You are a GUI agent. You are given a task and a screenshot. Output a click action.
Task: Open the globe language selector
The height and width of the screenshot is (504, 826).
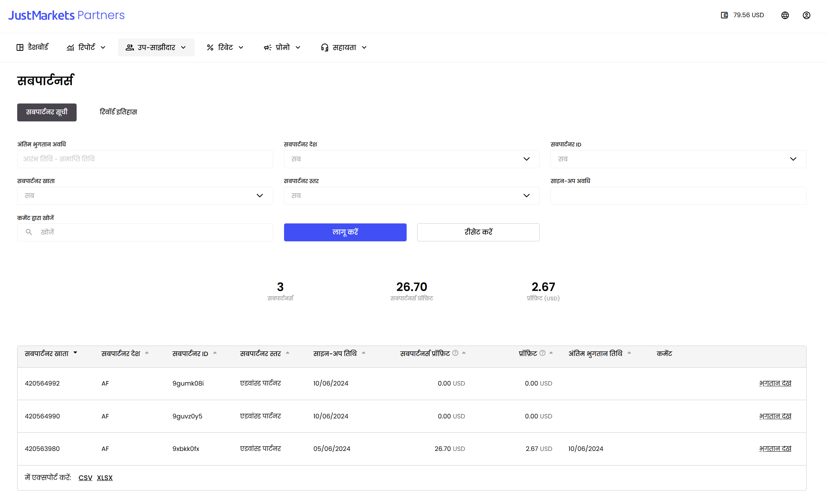(x=785, y=15)
